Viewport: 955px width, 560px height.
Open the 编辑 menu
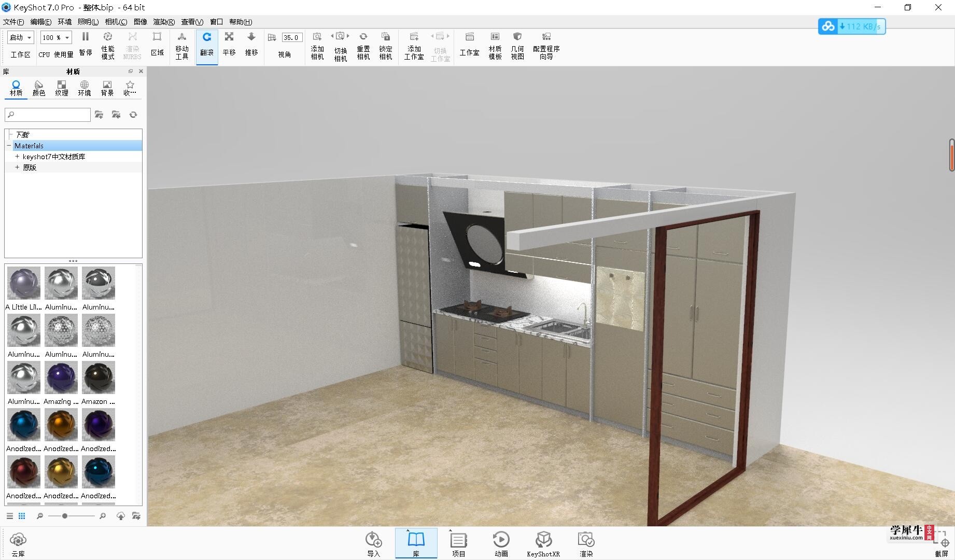pyautogui.click(x=40, y=22)
